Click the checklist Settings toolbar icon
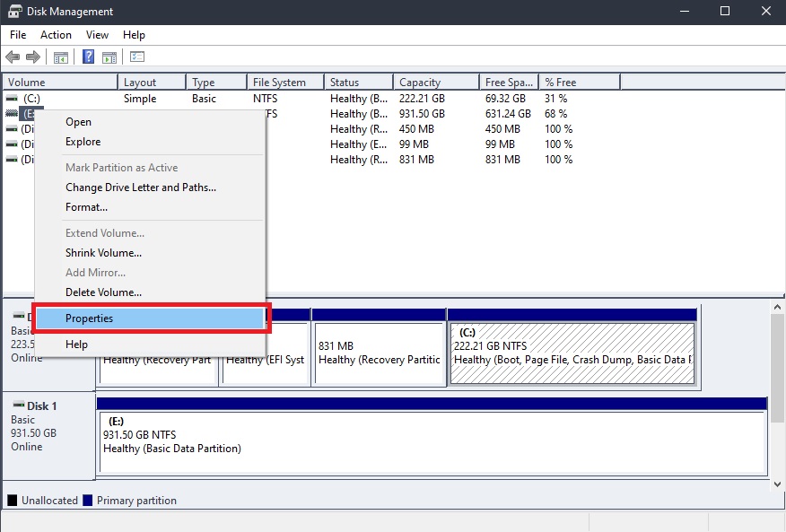The height and width of the screenshot is (532, 786). pos(137,57)
